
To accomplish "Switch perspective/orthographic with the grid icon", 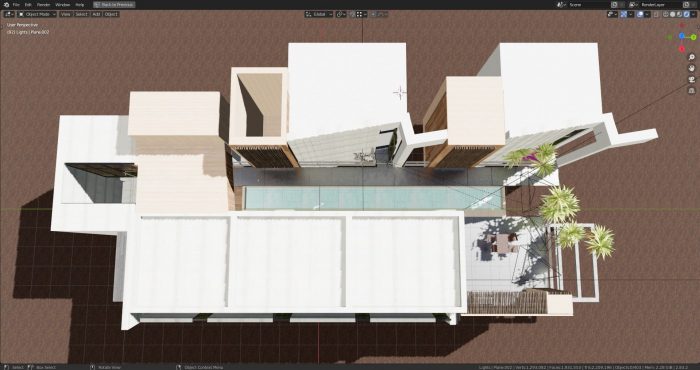I will [692, 91].
